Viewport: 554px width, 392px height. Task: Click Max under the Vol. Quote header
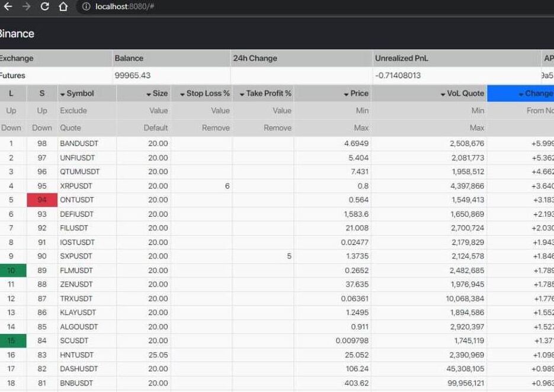coord(477,127)
